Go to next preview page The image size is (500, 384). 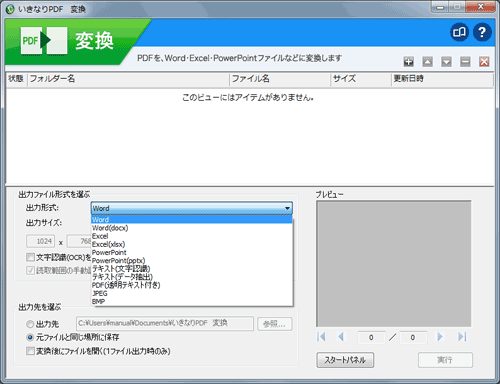click(x=440, y=337)
